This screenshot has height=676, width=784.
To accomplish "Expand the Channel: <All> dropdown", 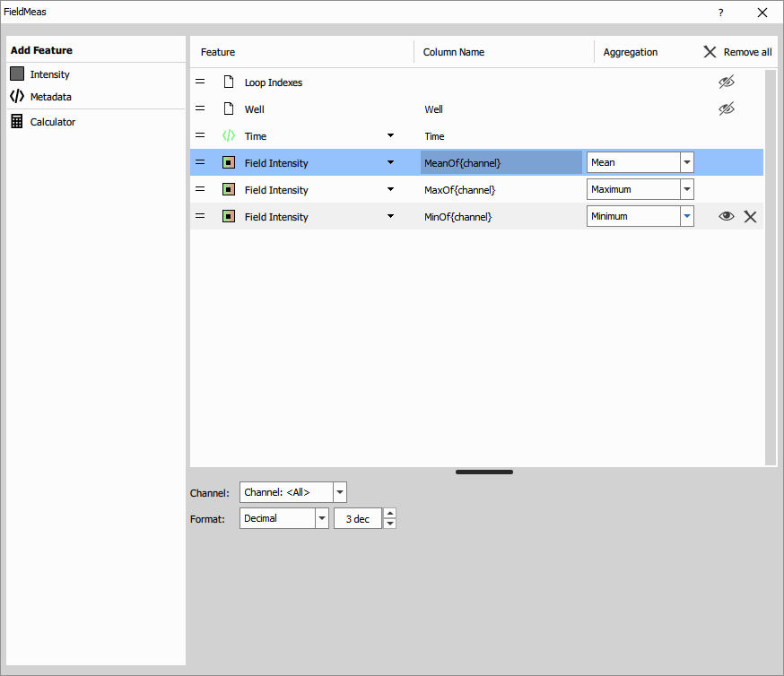I will coord(340,492).
